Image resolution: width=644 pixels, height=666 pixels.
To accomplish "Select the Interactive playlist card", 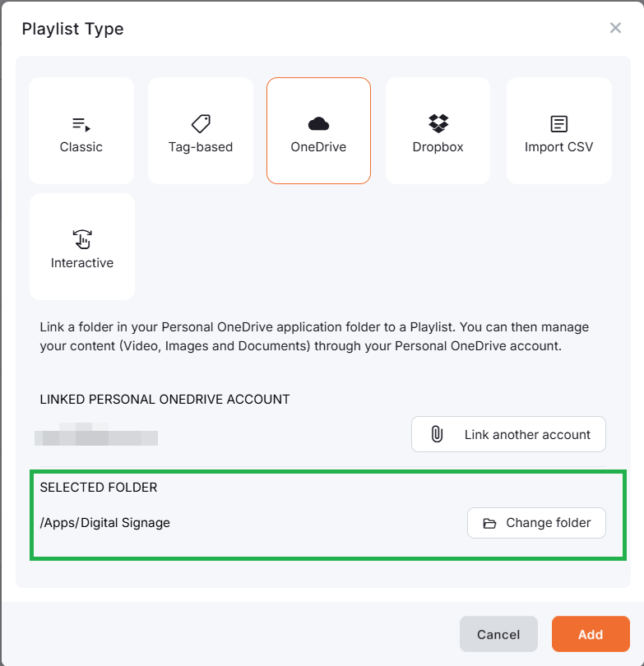I will pyautogui.click(x=81, y=246).
